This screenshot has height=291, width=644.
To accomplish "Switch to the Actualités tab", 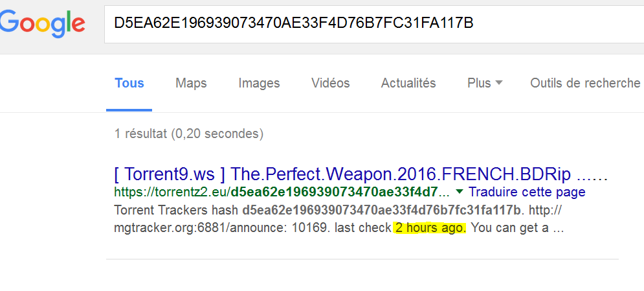I will [x=408, y=83].
